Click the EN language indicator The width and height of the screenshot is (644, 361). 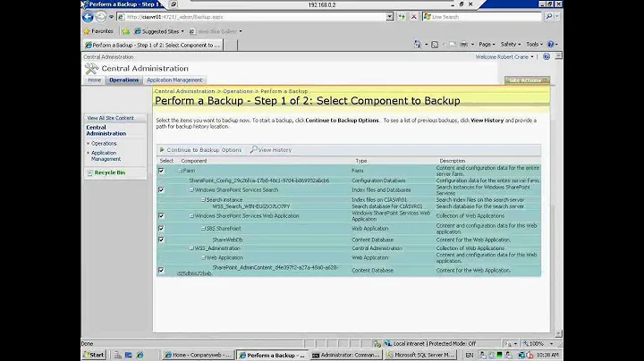coord(469,355)
